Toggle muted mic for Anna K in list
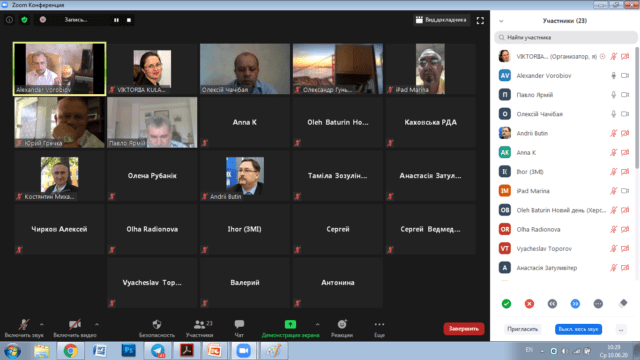Screen dimensions: 640x360 pyautogui.click(x=613, y=152)
